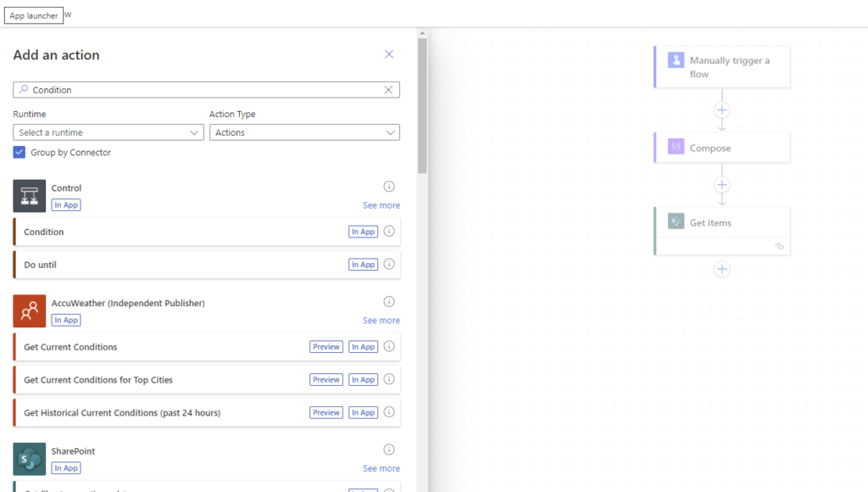Image resolution: width=868 pixels, height=492 pixels.
Task: Uncheck Group by Connector checkbox
Action: [19, 153]
